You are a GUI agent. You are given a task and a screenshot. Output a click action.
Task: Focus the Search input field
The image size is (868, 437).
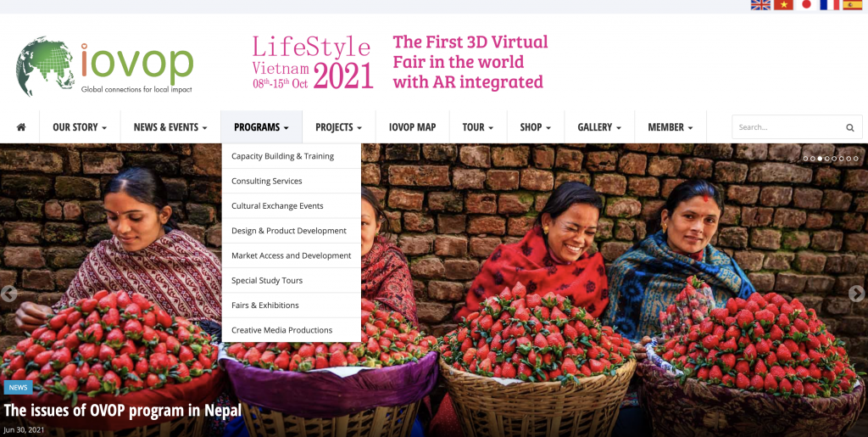(789, 126)
